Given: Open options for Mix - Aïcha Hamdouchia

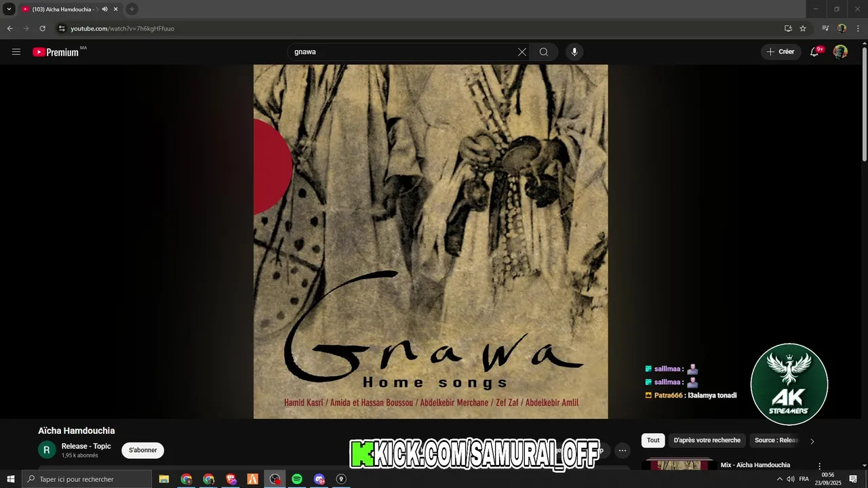Looking at the screenshot, I should (x=820, y=466).
